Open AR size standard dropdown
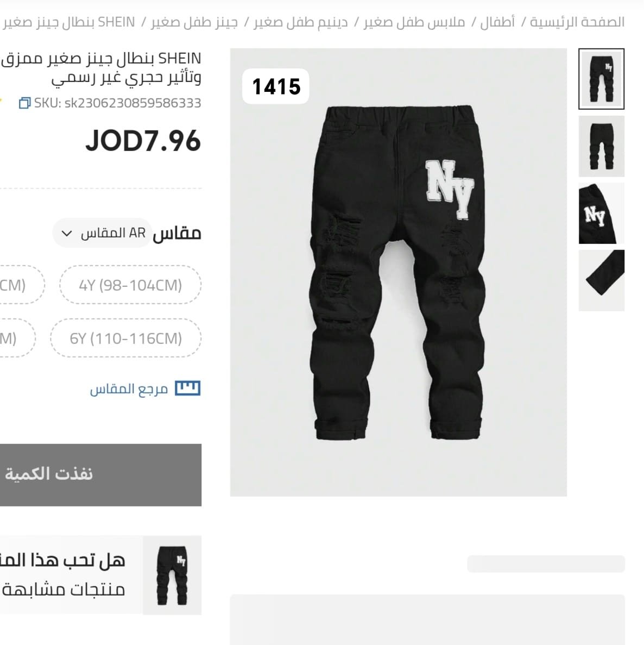Viewport: 644px width, 645px height. pyautogui.click(x=102, y=233)
